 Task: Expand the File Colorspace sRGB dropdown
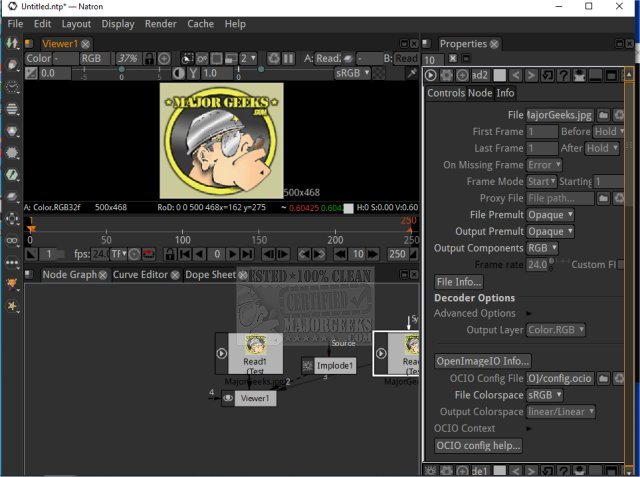[x=545, y=394]
